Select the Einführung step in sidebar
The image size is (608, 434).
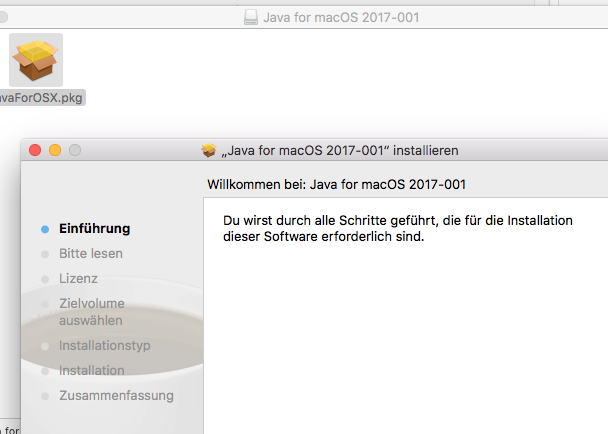click(95, 228)
